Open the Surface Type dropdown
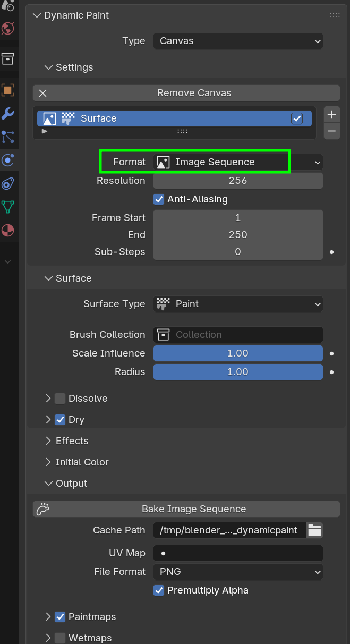The height and width of the screenshot is (644, 350). point(238,304)
